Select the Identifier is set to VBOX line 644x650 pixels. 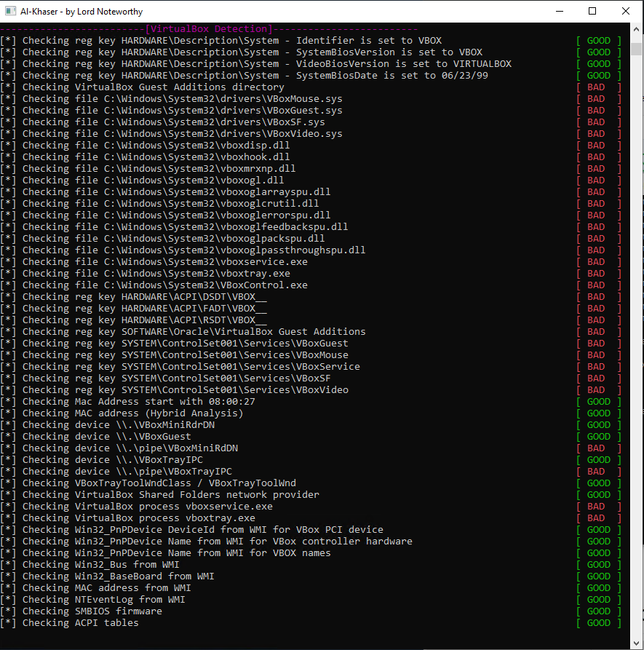pyautogui.click(x=311, y=41)
